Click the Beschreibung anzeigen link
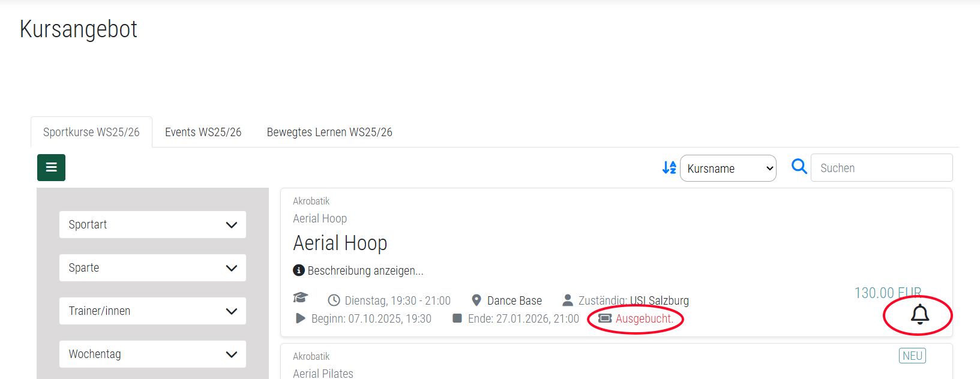This screenshot has height=379, width=980. click(365, 270)
